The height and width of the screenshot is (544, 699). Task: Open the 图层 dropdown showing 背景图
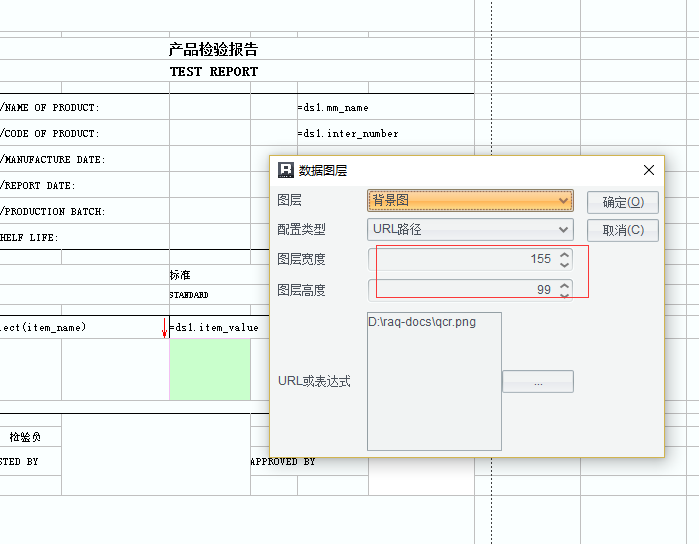[x=470, y=201]
